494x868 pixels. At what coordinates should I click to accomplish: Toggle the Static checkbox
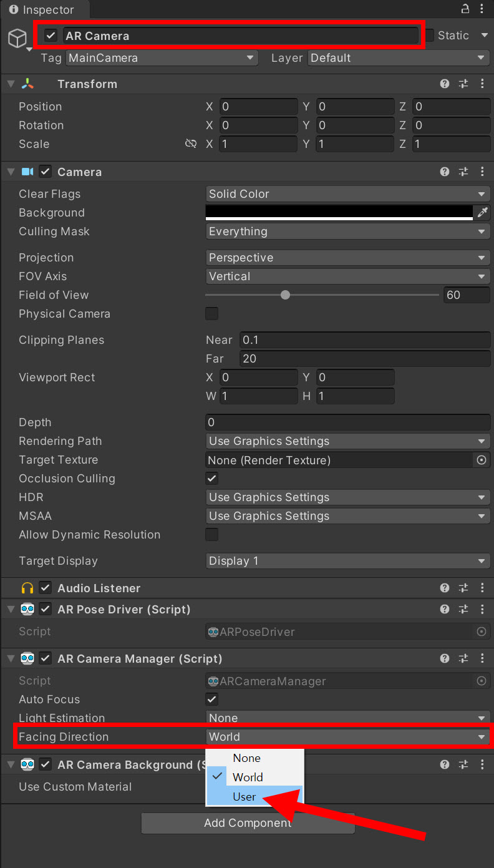pos(429,36)
